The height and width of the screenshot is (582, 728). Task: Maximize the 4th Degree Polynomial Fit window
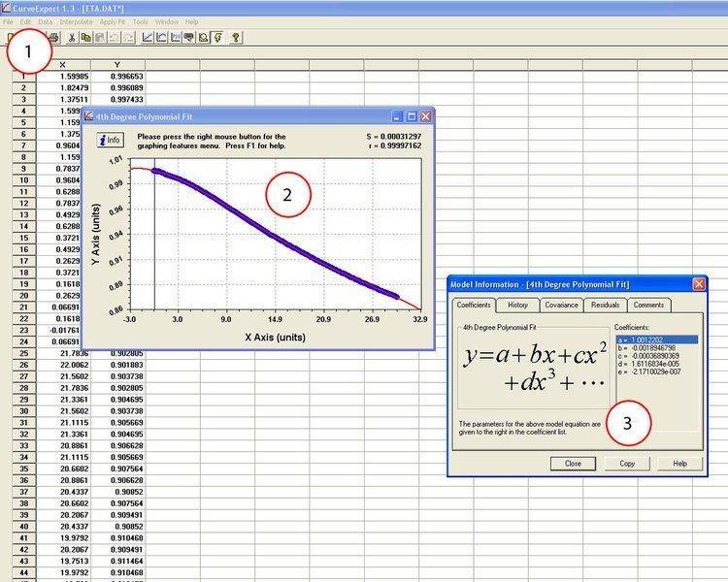coord(411,115)
